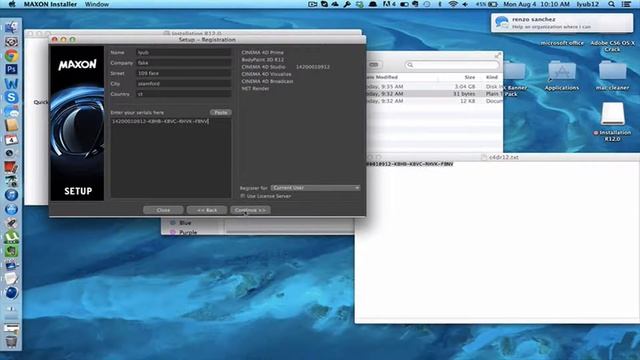Image resolution: width=640 pixels, height=360 pixels.
Task: Open volume control in menu bar
Action: pos(465,4)
